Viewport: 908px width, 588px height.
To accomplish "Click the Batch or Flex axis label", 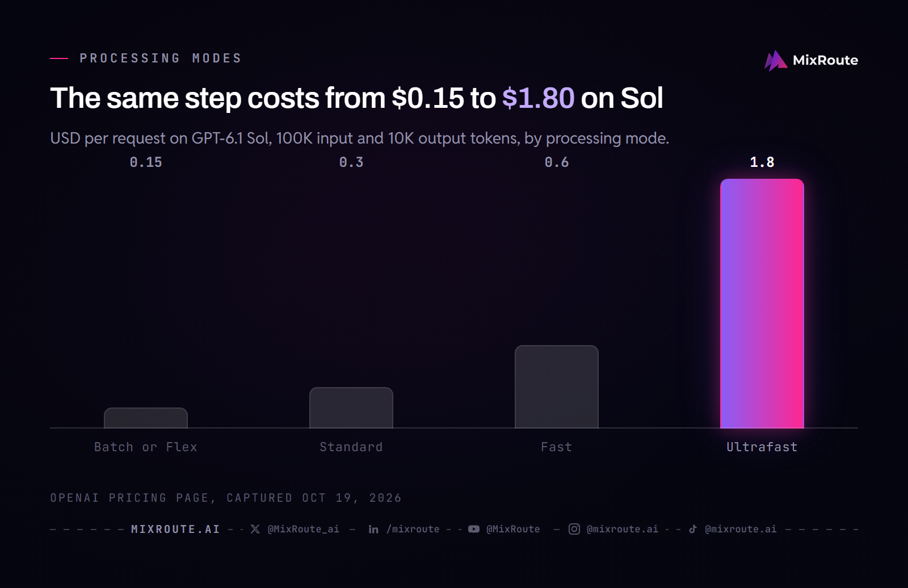I will (146, 447).
